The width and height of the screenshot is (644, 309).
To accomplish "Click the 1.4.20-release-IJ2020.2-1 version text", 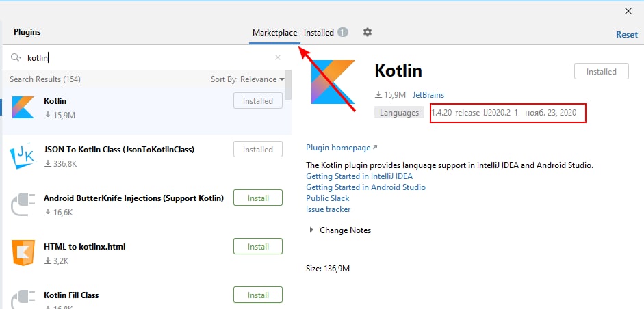I will (x=474, y=112).
